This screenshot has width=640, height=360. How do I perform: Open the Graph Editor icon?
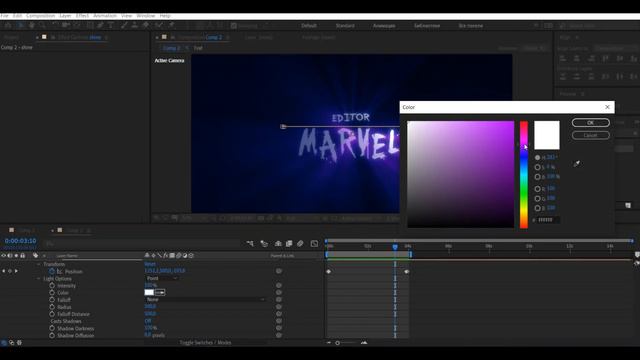(314, 244)
